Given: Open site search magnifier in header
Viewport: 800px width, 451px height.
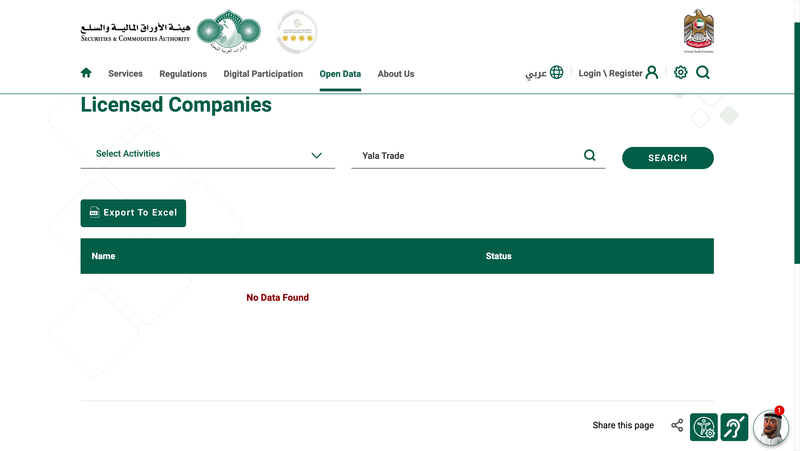Looking at the screenshot, I should [x=703, y=72].
